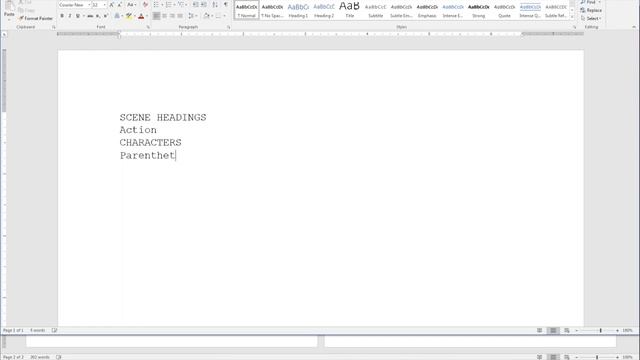Click the Shading paint bucket icon

207,16
